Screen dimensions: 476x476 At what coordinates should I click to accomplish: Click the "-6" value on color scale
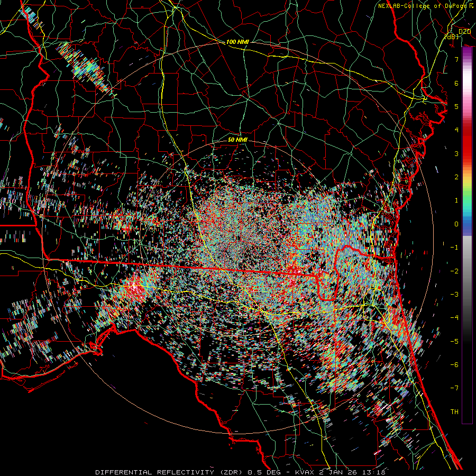pyautogui.click(x=454, y=365)
